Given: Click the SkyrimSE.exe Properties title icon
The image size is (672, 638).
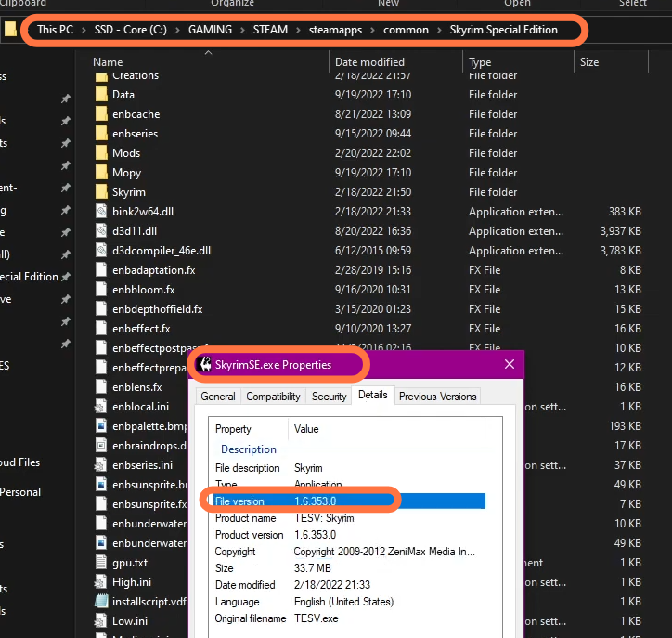Looking at the screenshot, I should click(x=205, y=364).
